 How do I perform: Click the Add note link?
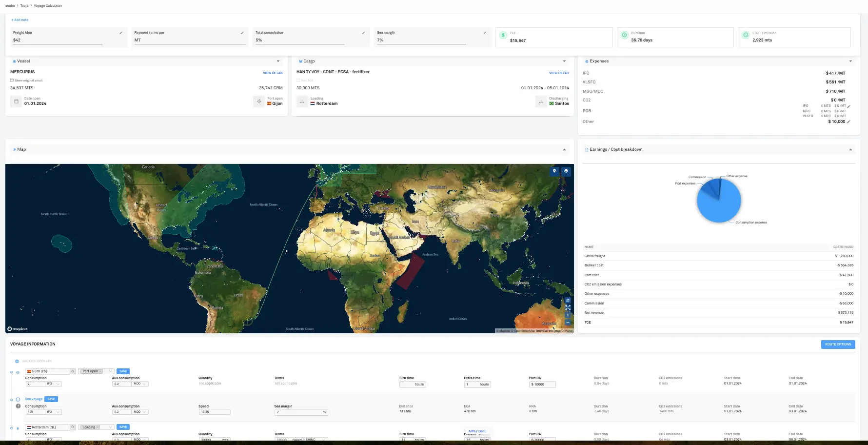20,20
